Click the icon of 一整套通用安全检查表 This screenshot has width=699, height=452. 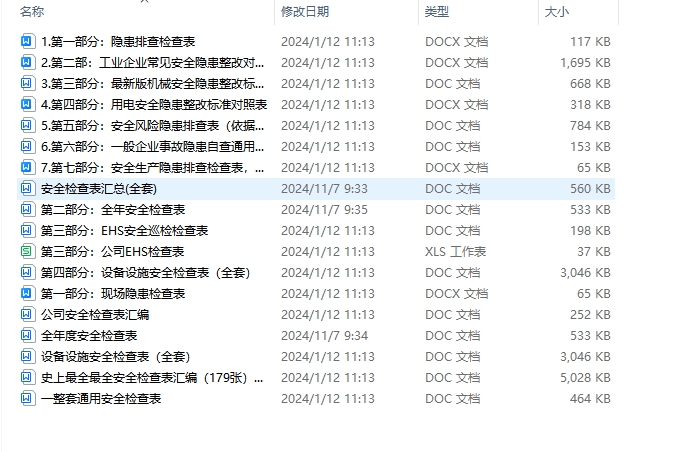click(x=27, y=398)
